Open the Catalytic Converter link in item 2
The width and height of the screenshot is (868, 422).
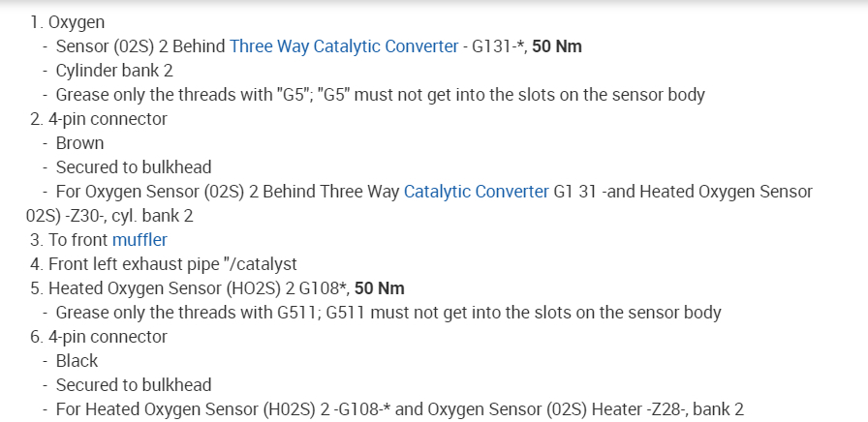tap(476, 192)
